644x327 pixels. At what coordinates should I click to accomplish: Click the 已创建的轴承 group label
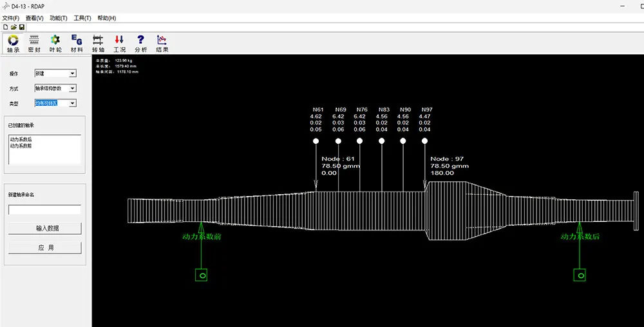coord(21,126)
